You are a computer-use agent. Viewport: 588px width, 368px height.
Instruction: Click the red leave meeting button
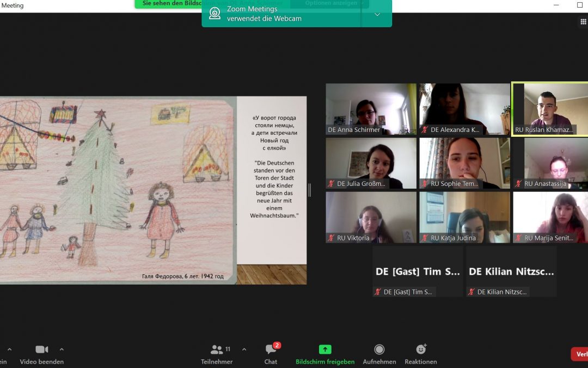tap(579, 354)
